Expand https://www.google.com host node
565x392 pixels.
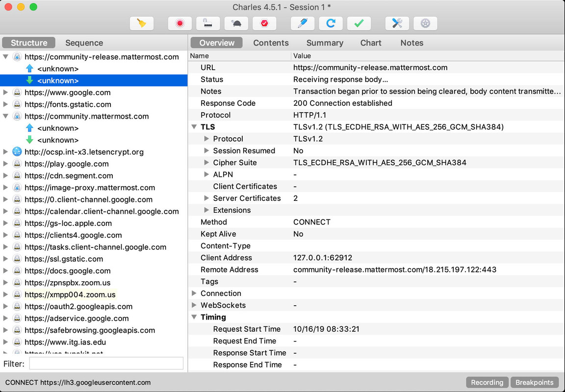[x=6, y=93]
